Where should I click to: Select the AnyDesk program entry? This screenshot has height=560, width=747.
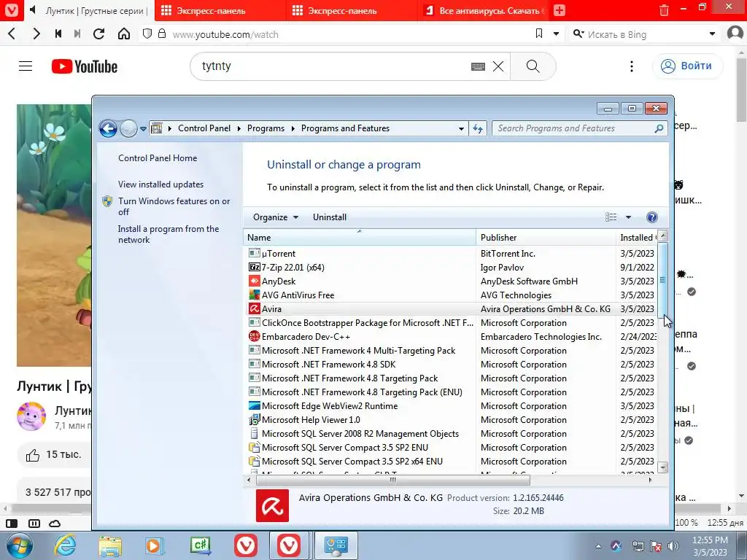[x=450, y=281]
